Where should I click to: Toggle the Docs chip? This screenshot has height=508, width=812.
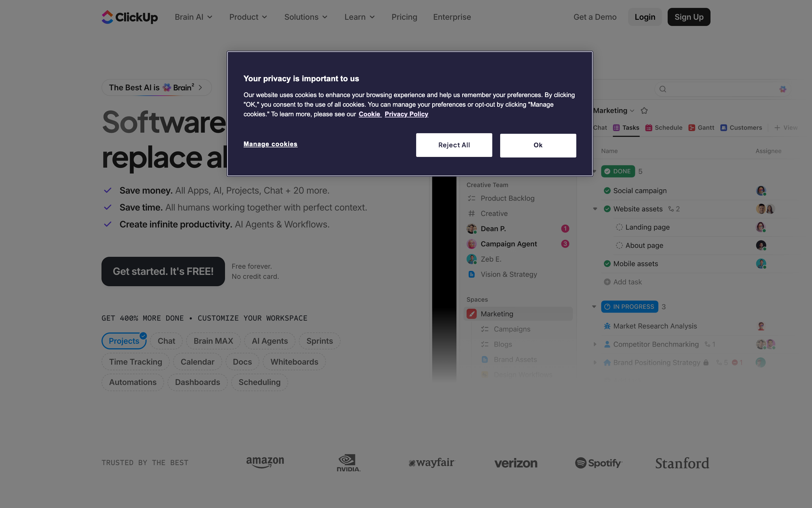(x=242, y=362)
